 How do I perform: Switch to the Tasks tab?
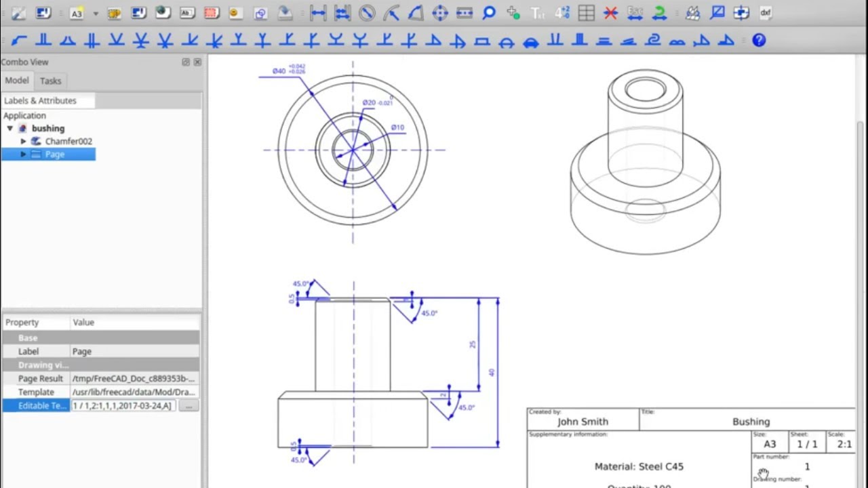50,81
